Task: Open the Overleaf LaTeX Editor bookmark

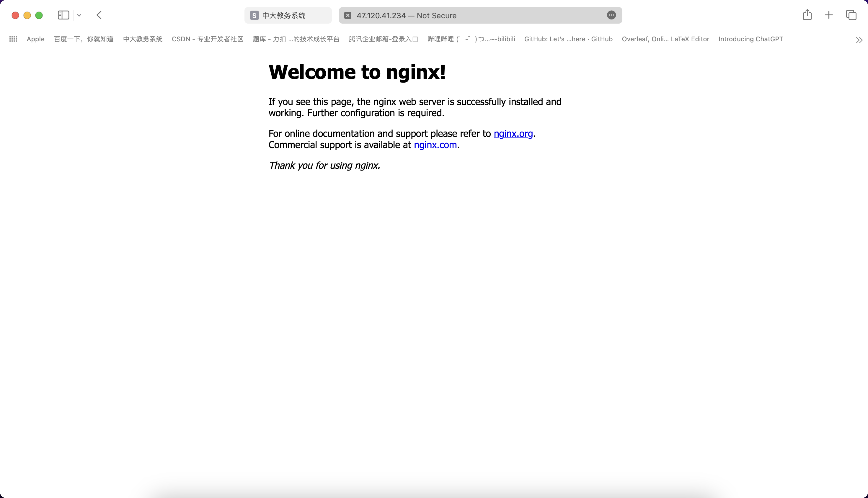Action: (665, 39)
